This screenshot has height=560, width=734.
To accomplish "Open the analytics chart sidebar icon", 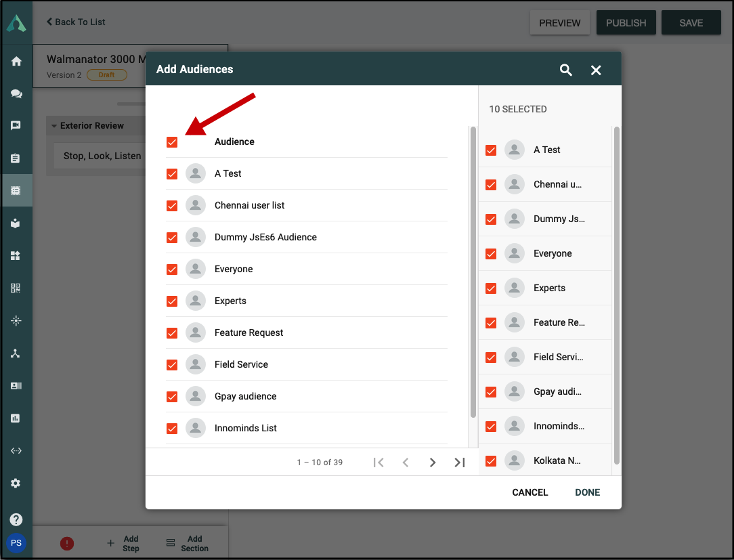I will tap(16, 418).
